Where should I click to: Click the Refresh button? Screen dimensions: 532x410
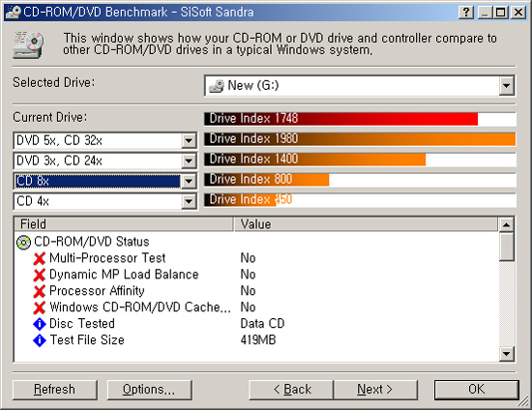click(55, 390)
